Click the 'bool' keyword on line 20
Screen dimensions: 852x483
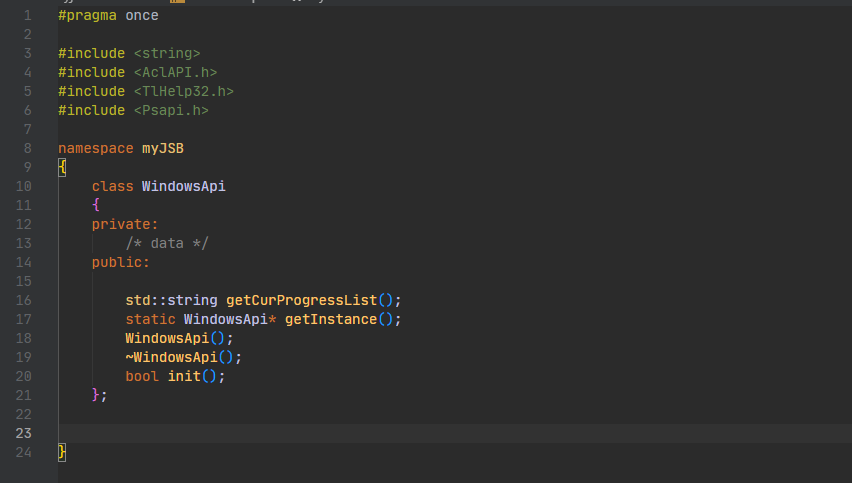pos(142,377)
